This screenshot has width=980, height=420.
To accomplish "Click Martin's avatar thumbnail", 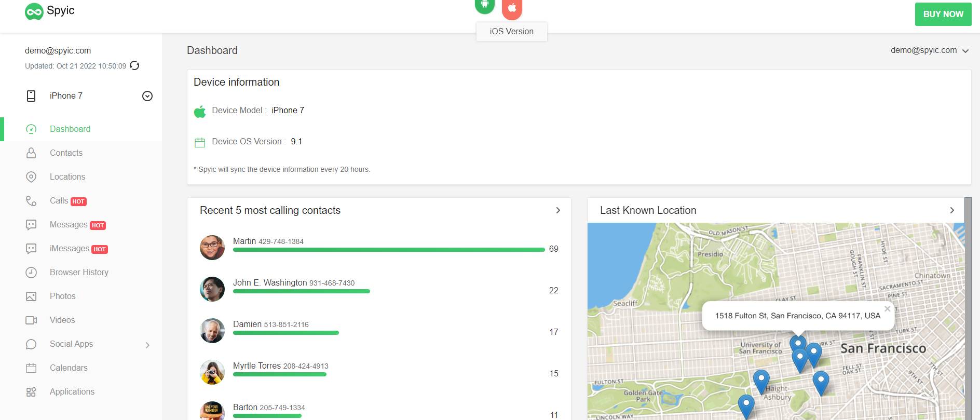I will tap(212, 248).
